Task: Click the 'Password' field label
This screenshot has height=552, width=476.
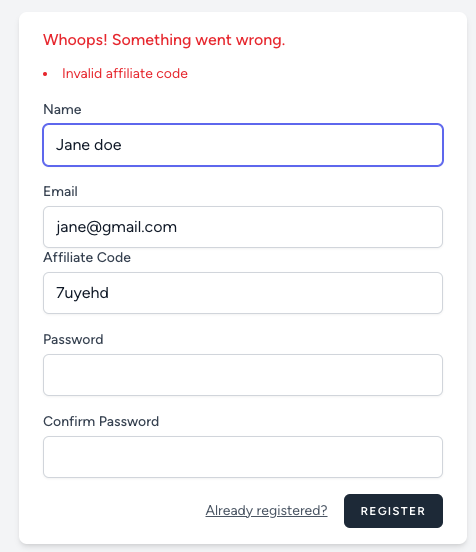Action: (x=73, y=339)
